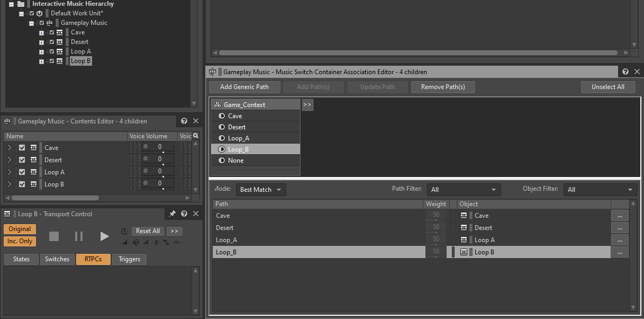The width and height of the screenshot is (644, 319).
Task: Click the browse button for Desert path object
Action: point(620,228)
